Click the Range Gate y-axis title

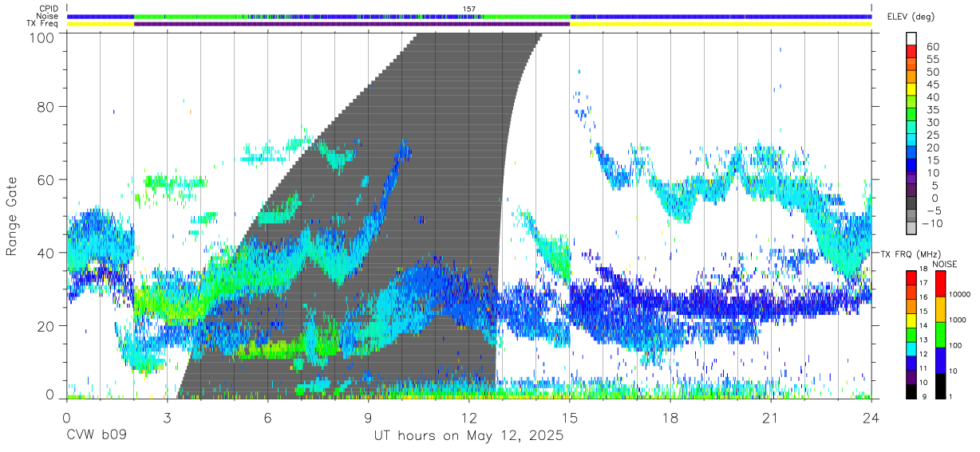(13, 216)
